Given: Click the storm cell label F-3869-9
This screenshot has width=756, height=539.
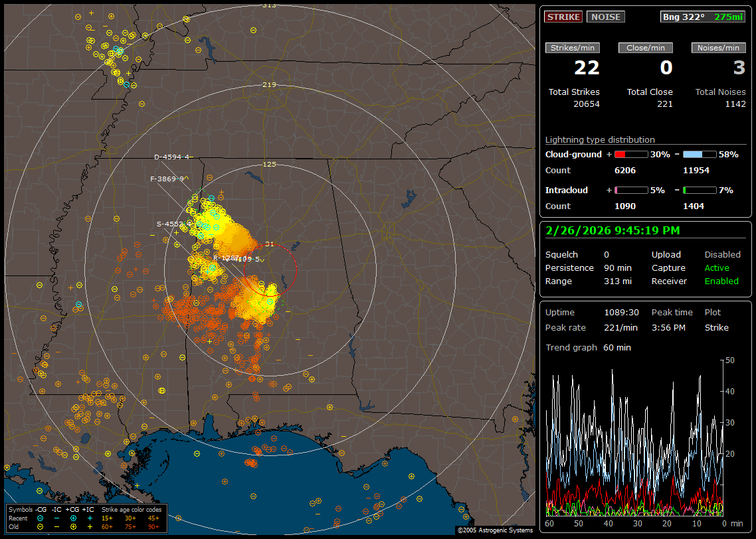Looking at the screenshot, I should click(167, 179).
